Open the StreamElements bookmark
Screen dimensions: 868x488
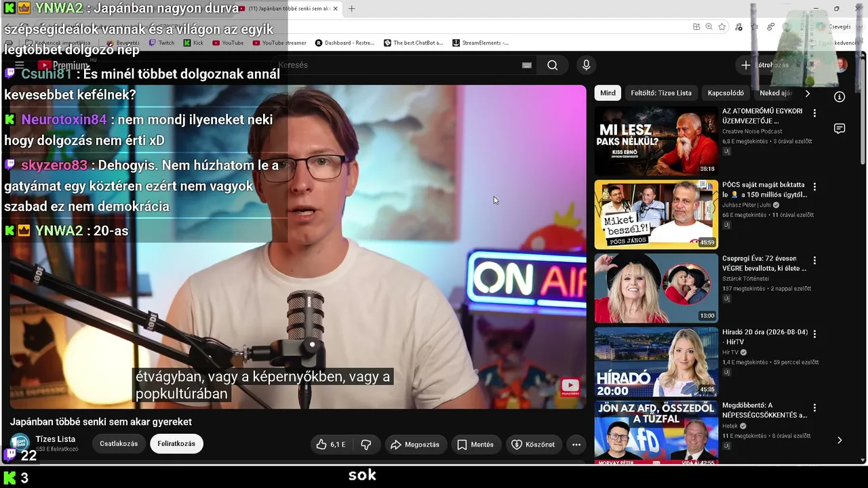480,43
